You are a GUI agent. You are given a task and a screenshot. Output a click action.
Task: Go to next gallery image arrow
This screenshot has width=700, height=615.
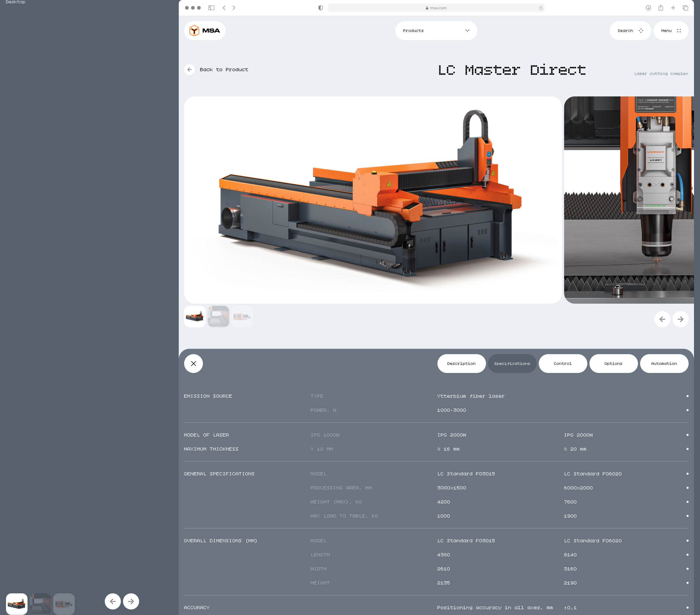pos(680,319)
